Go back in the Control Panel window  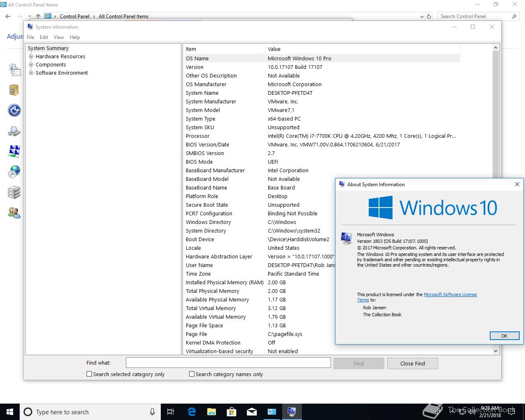tap(8, 16)
